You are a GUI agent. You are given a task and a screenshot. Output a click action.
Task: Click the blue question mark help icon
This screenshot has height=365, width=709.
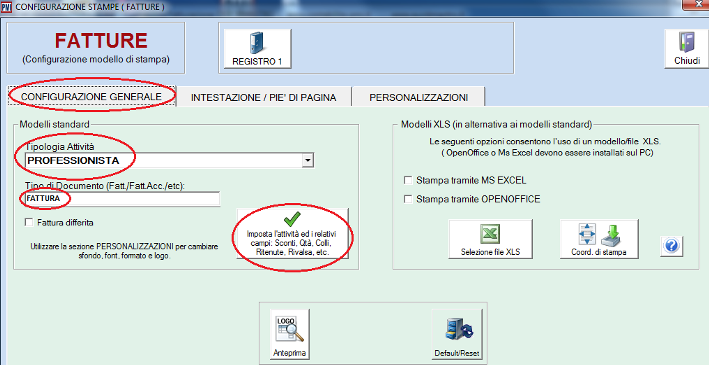671,246
